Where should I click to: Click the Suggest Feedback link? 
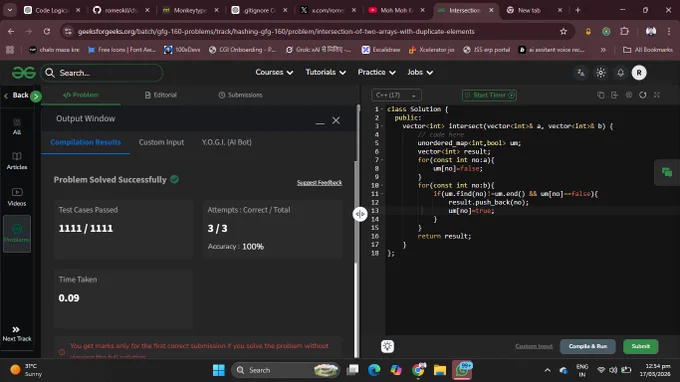coord(319,183)
